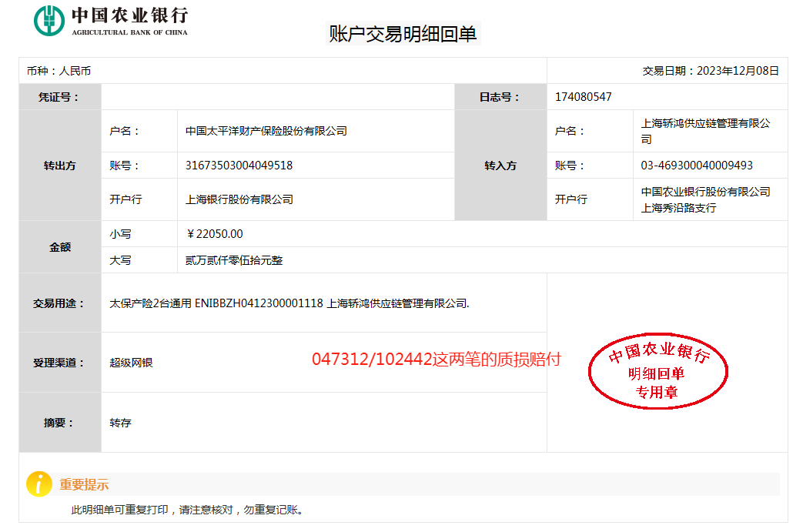Click payer name 中国太平洋财产保险股份有限公司
The width and height of the screenshot is (803, 532).
click(x=266, y=131)
